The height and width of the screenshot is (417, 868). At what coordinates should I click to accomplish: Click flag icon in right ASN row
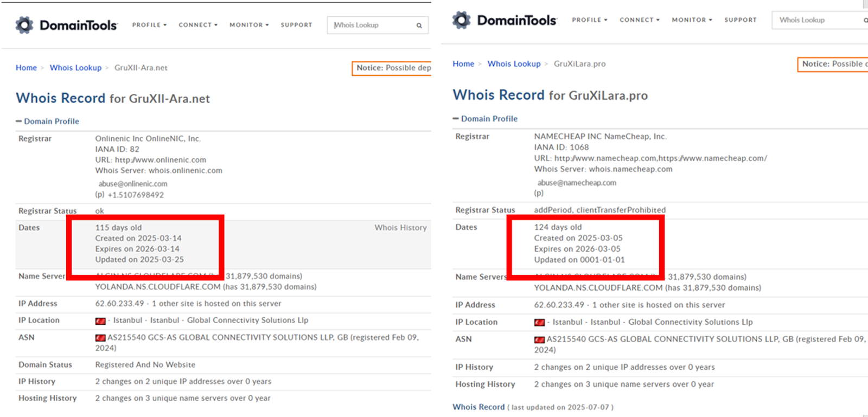pos(539,340)
